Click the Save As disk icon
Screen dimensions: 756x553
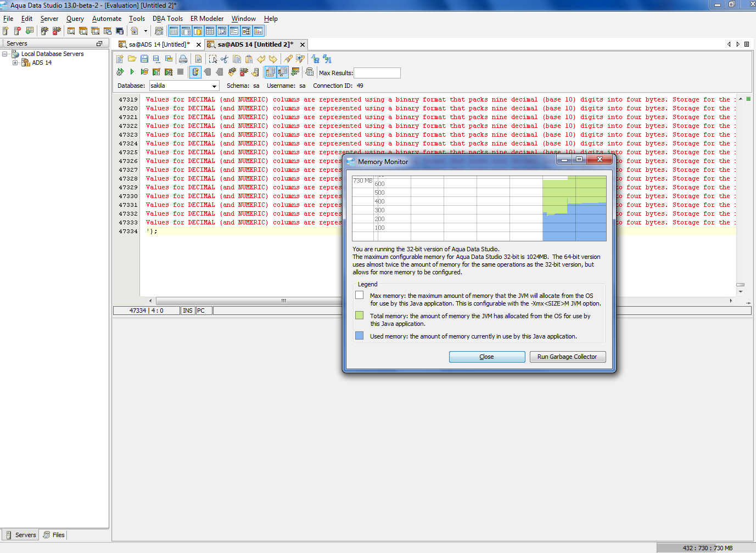[x=156, y=59]
